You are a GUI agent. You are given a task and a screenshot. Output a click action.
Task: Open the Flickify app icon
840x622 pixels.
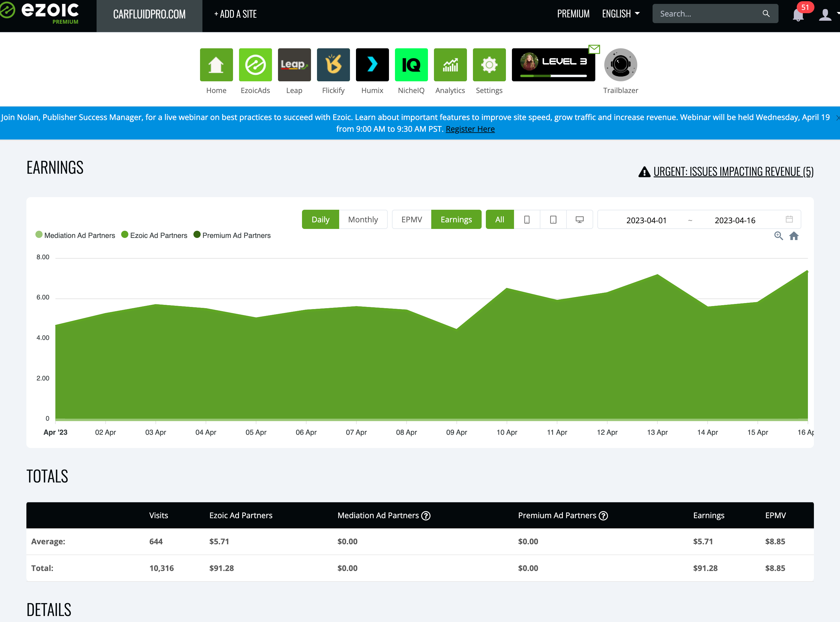(x=333, y=65)
